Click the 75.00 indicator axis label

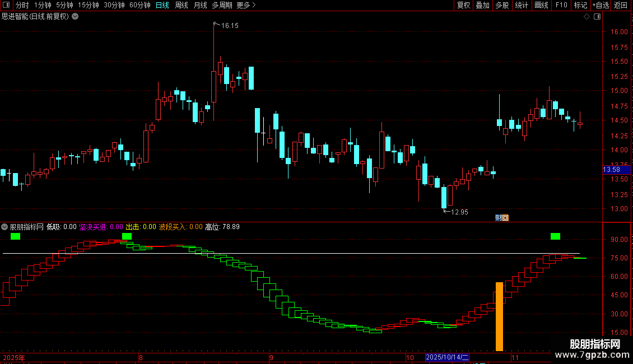coord(619,258)
